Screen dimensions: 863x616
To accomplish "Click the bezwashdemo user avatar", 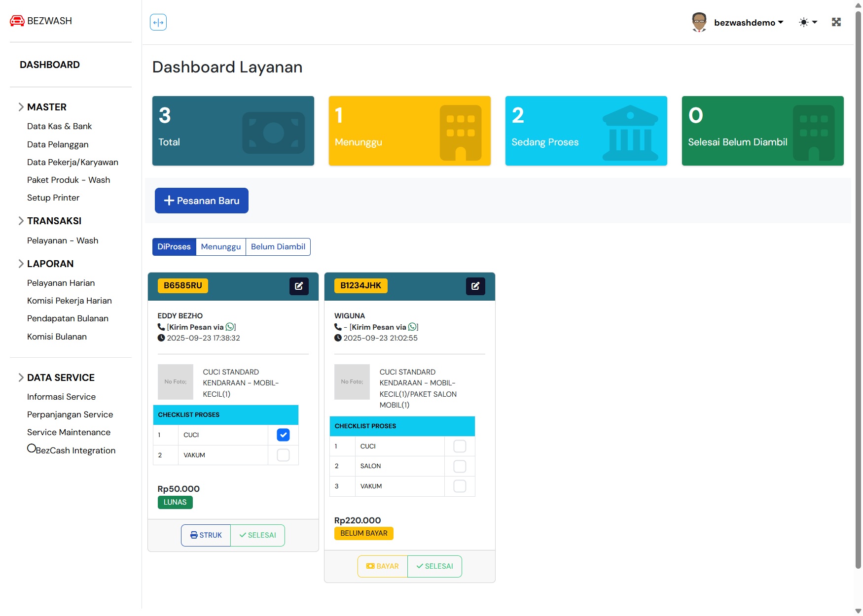I will click(x=699, y=22).
